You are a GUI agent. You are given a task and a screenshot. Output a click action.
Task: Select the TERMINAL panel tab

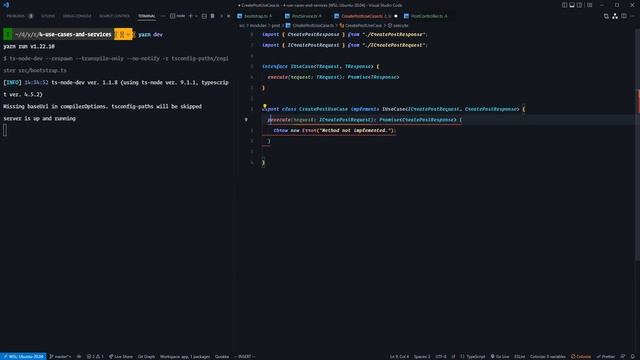(147, 16)
